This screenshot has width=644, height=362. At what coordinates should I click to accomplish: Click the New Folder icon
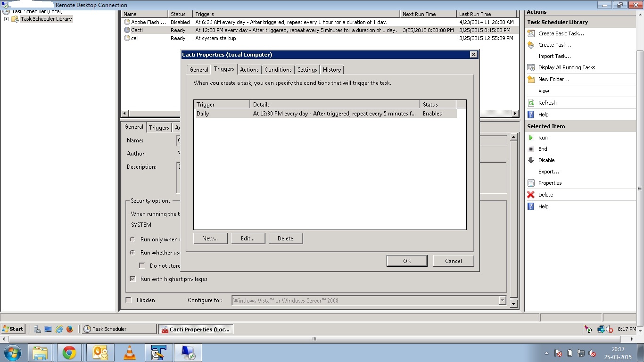coord(531,79)
